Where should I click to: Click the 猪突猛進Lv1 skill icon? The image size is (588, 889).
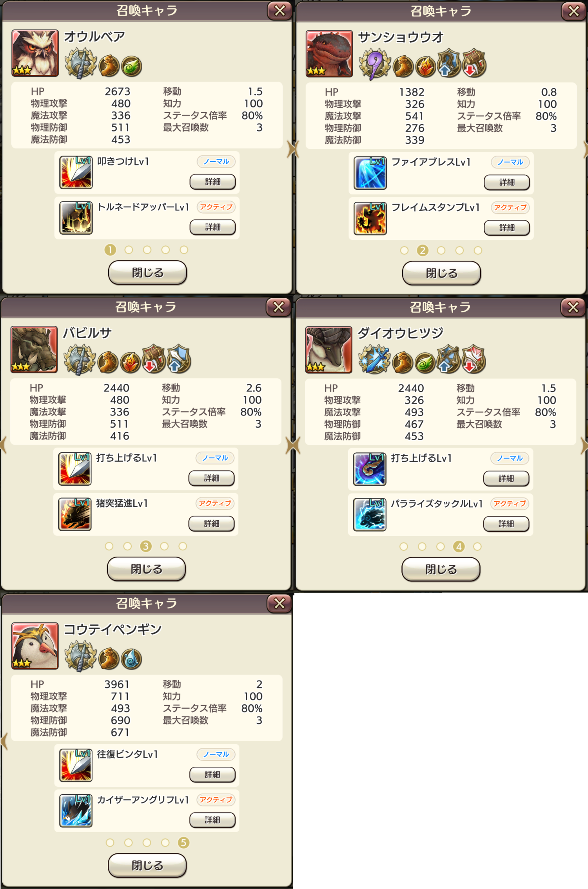pos(75,514)
